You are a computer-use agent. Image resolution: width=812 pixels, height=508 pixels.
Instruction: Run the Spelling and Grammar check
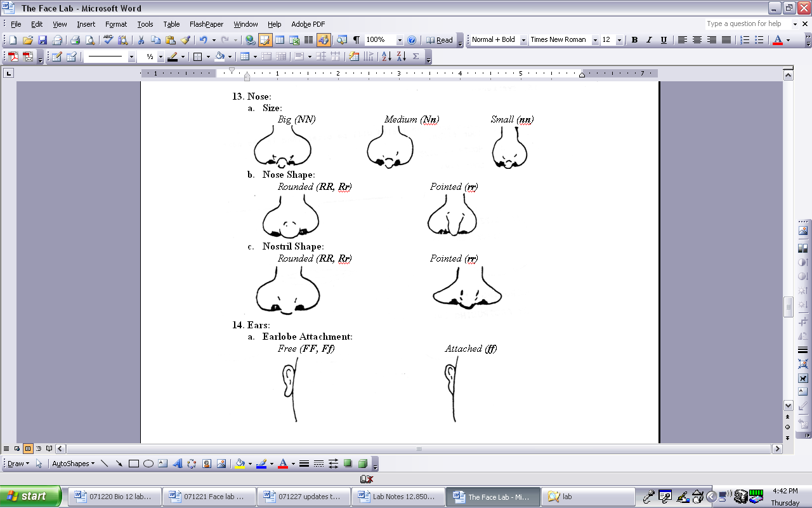[x=108, y=40]
